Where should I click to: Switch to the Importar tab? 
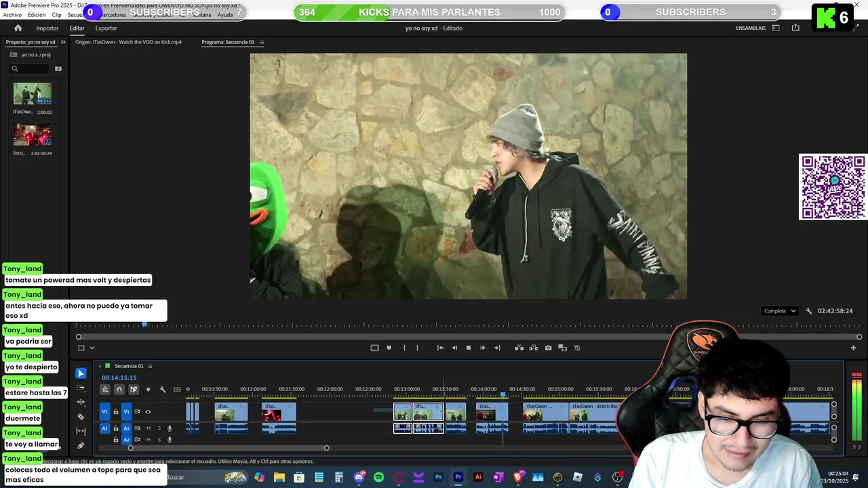coord(47,28)
